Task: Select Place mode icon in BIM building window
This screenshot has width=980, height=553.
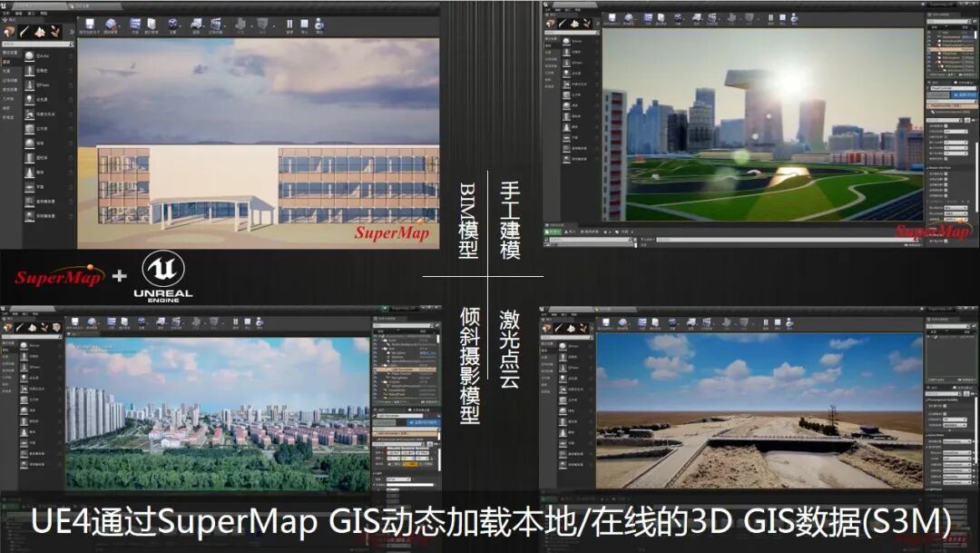Action: coord(9,31)
